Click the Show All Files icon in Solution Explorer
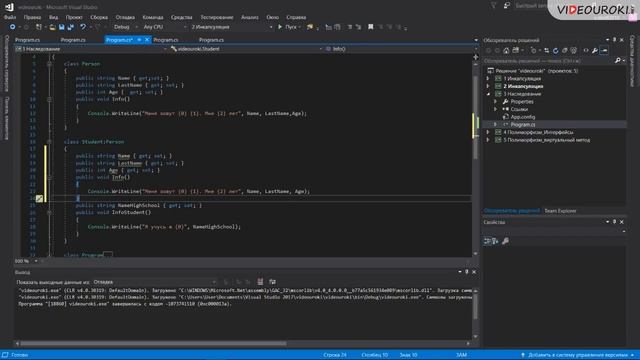 (x=573, y=51)
